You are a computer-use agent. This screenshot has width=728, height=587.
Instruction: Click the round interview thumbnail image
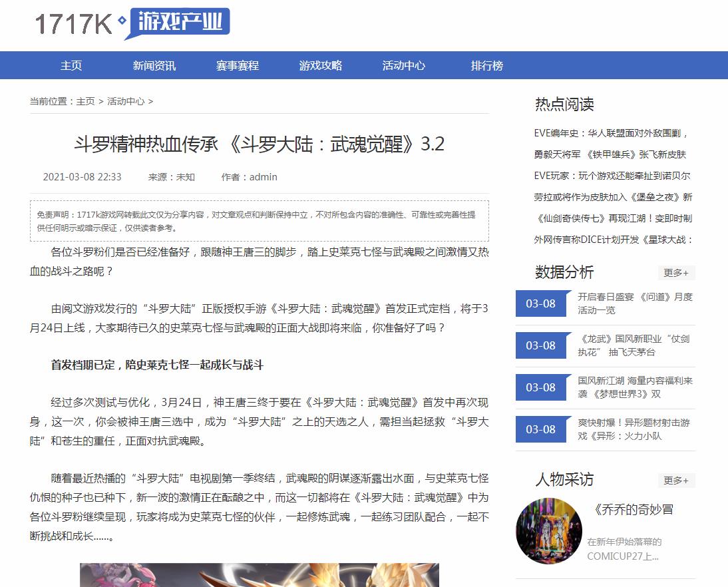[549, 531]
